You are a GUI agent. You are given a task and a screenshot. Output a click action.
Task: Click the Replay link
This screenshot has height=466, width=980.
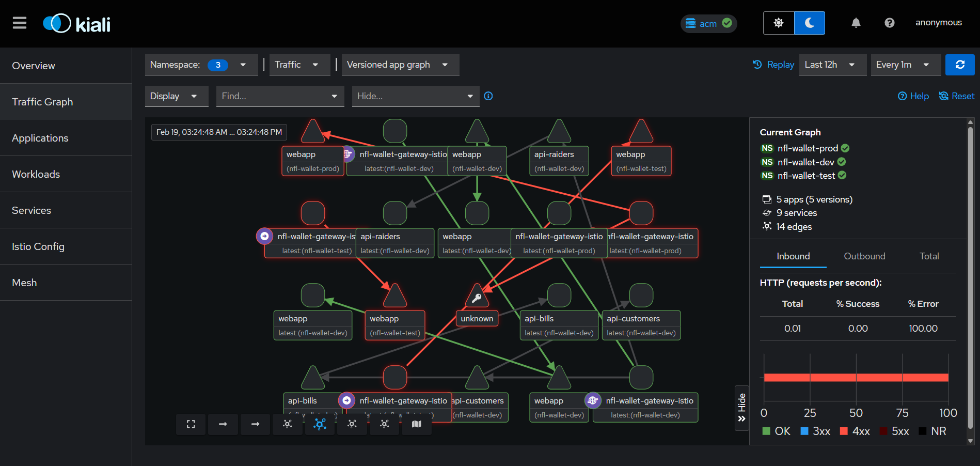[773, 65]
